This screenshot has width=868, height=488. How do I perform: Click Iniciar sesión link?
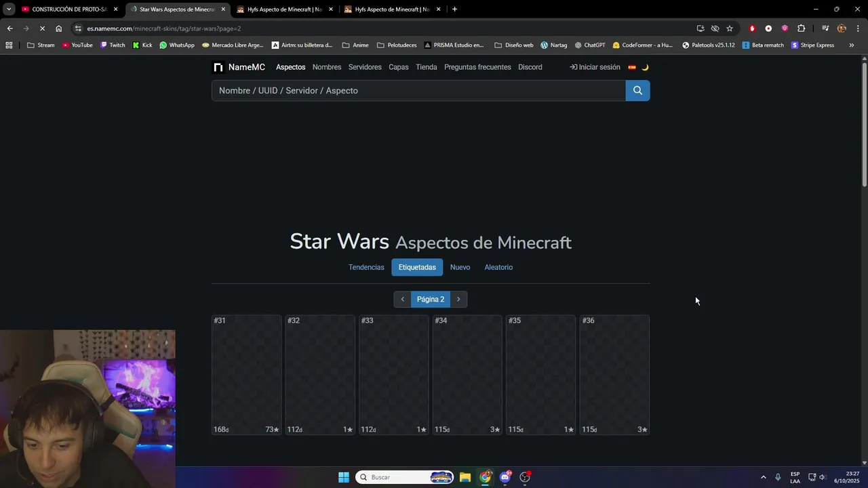[595, 67]
